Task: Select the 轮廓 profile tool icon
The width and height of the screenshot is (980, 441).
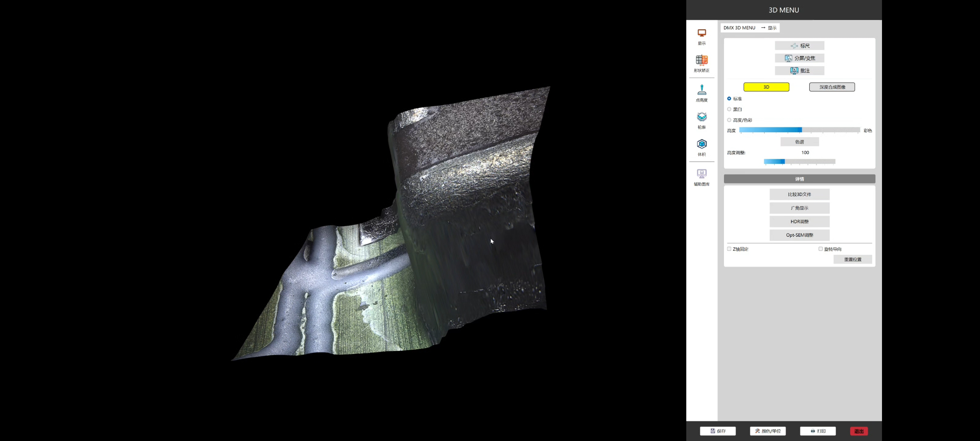Action: pos(702,120)
